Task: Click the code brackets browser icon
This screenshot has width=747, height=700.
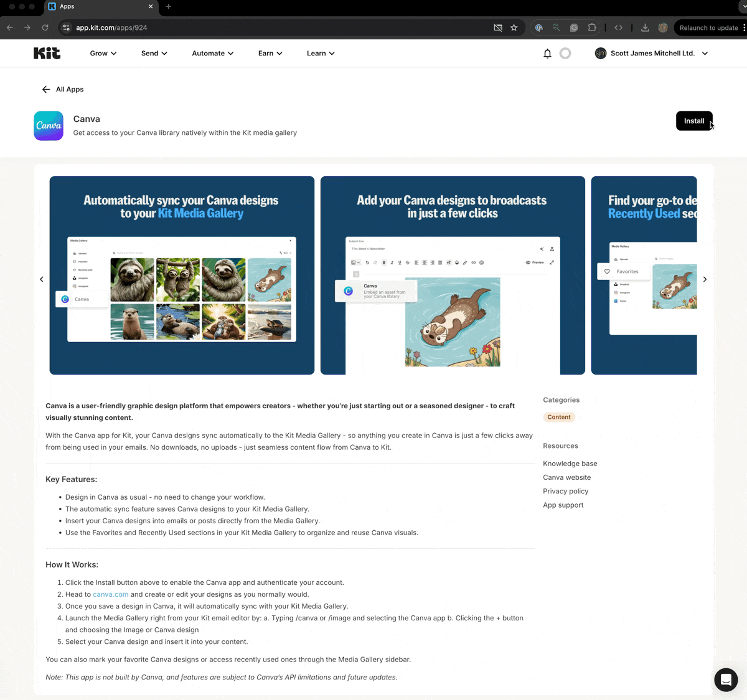Action: point(618,28)
